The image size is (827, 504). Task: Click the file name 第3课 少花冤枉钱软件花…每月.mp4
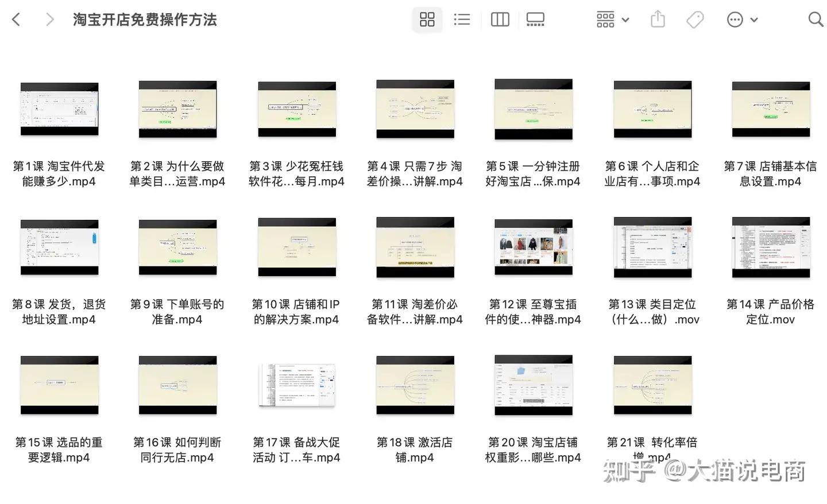pyautogui.click(x=297, y=174)
